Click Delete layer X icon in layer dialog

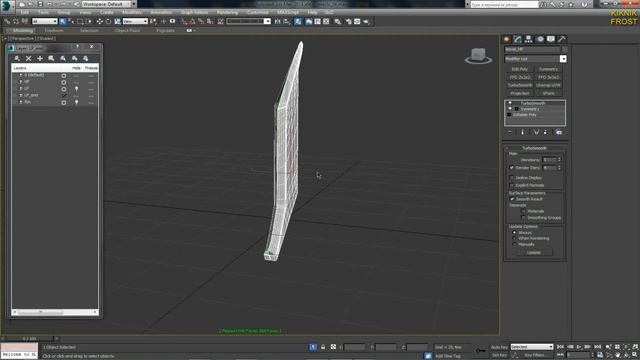coord(29,58)
